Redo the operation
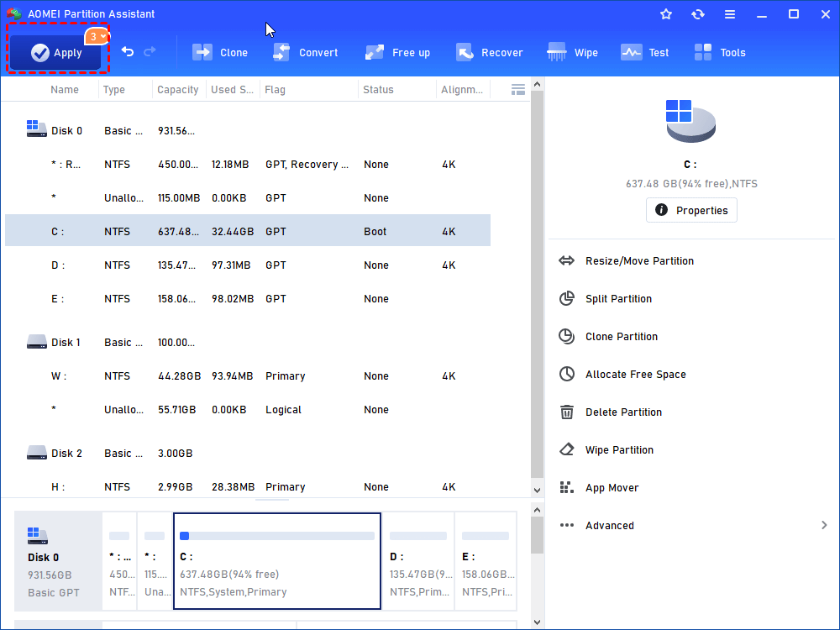The height and width of the screenshot is (630, 840). [x=150, y=51]
